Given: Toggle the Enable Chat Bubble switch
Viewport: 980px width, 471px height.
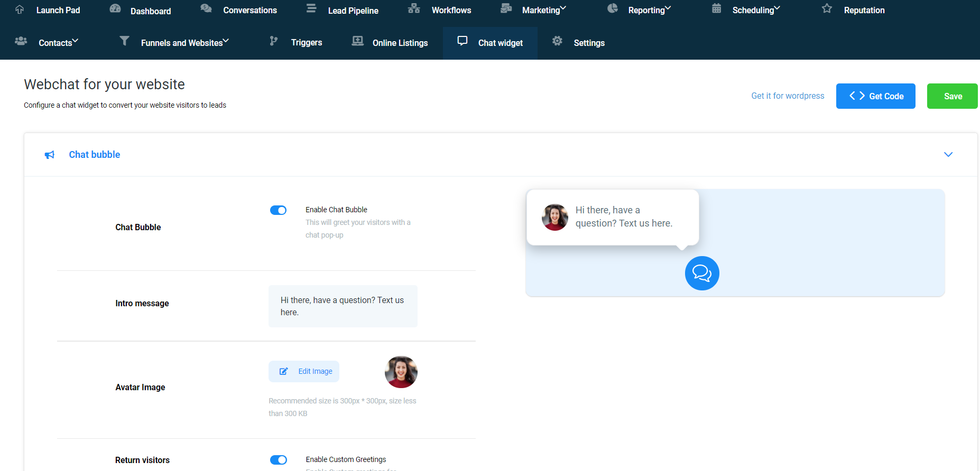Looking at the screenshot, I should click(x=278, y=210).
